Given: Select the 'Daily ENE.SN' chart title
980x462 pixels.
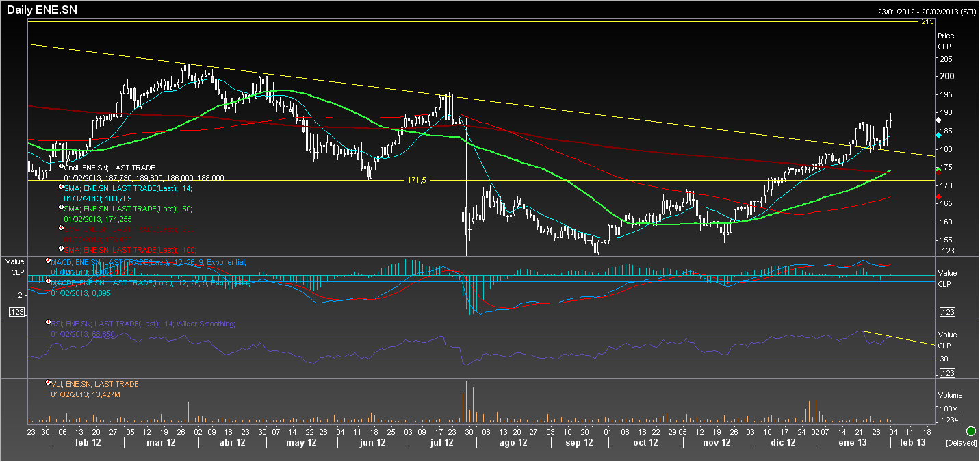Looking at the screenshot, I should (x=39, y=10).
